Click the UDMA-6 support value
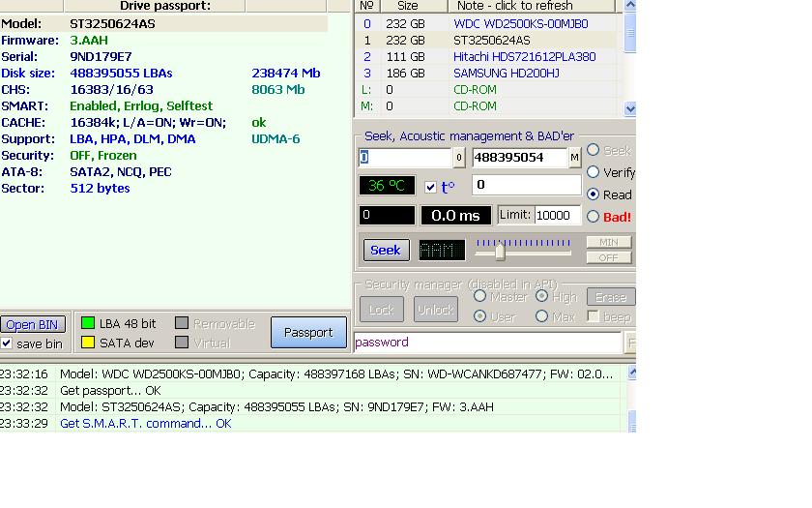812x508 pixels. [275, 139]
